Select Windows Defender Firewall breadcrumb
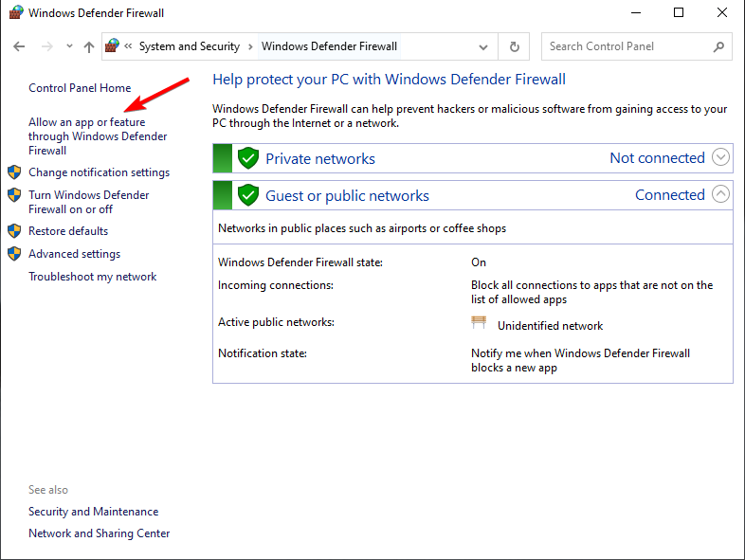 [329, 46]
